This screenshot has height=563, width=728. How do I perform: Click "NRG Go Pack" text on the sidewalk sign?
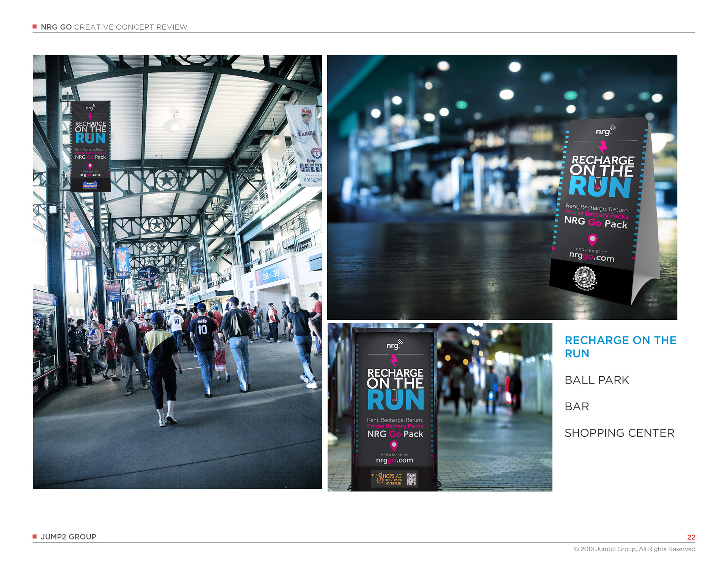tap(395, 434)
